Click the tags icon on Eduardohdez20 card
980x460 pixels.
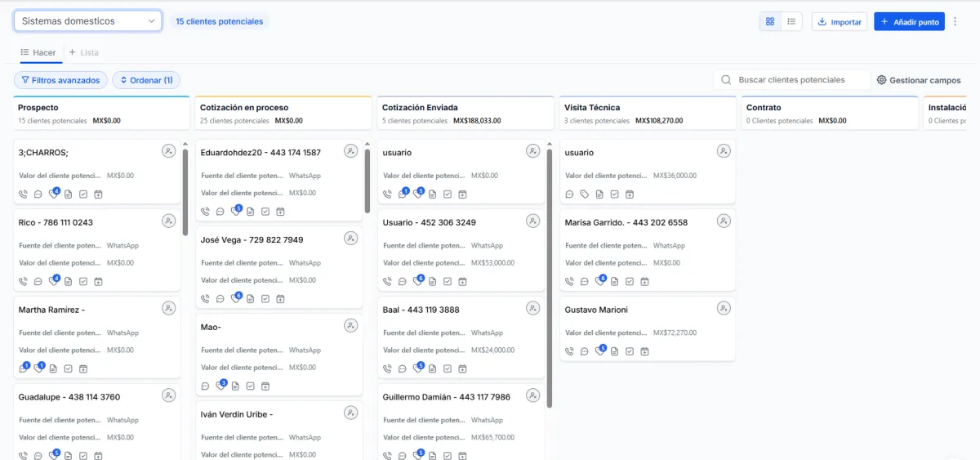coord(236,212)
